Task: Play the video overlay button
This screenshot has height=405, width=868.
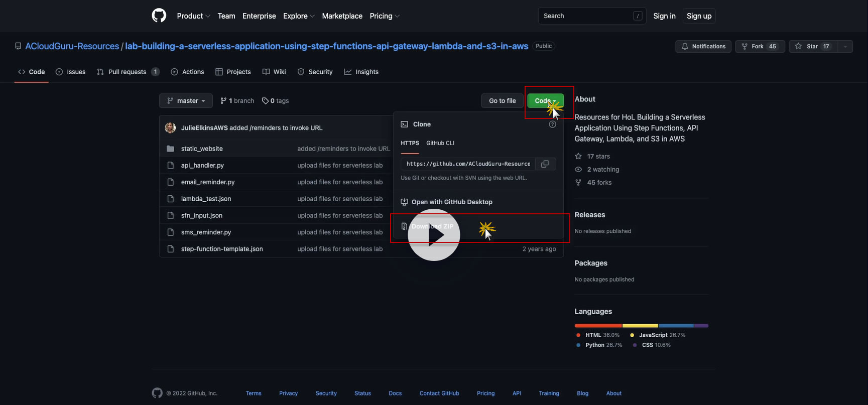Action: (434, 235)
